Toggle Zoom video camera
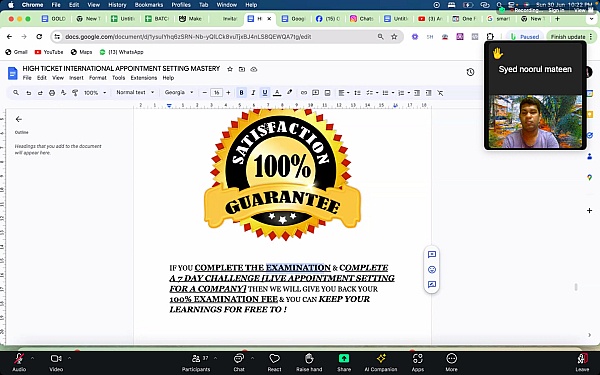Screen dimensions: 600x375 point(56,362)
